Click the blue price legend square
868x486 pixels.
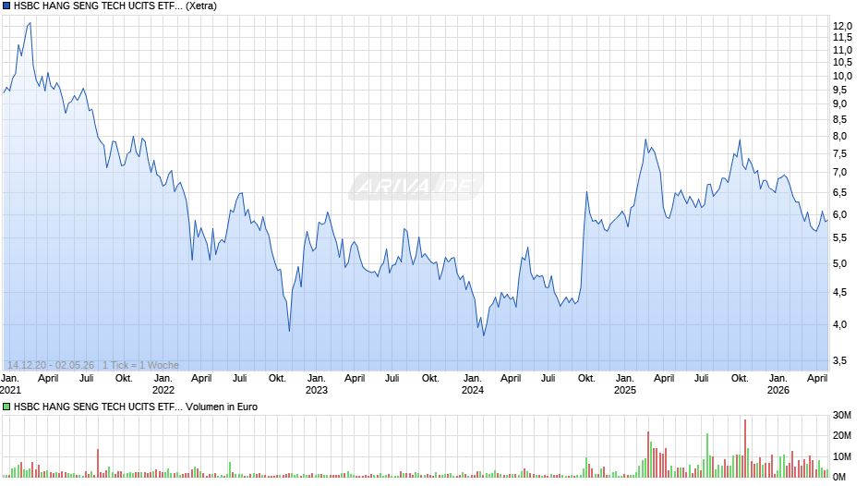[x=6, y=6]
